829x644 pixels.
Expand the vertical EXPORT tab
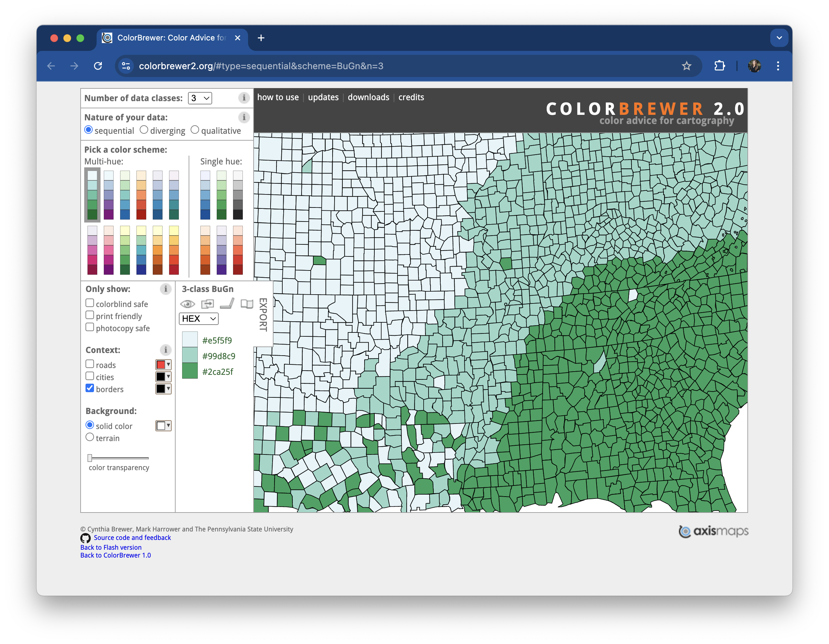pos(263,314)
